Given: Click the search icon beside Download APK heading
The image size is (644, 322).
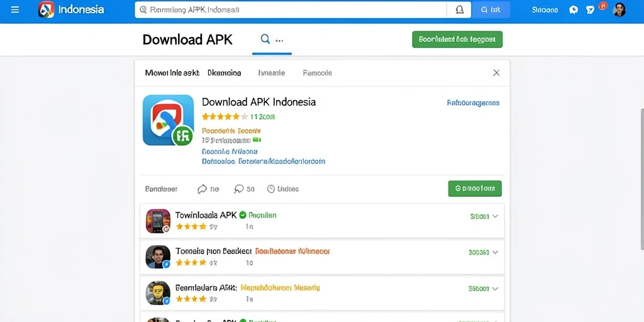Looking at the screenshot, I should pos(265,40).
